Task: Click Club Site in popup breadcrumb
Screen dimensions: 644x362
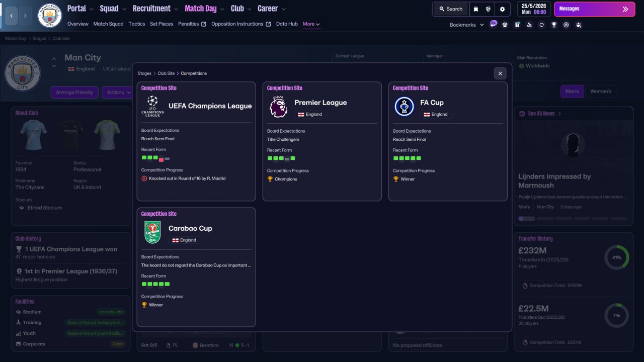Action: tap(166, 73)
